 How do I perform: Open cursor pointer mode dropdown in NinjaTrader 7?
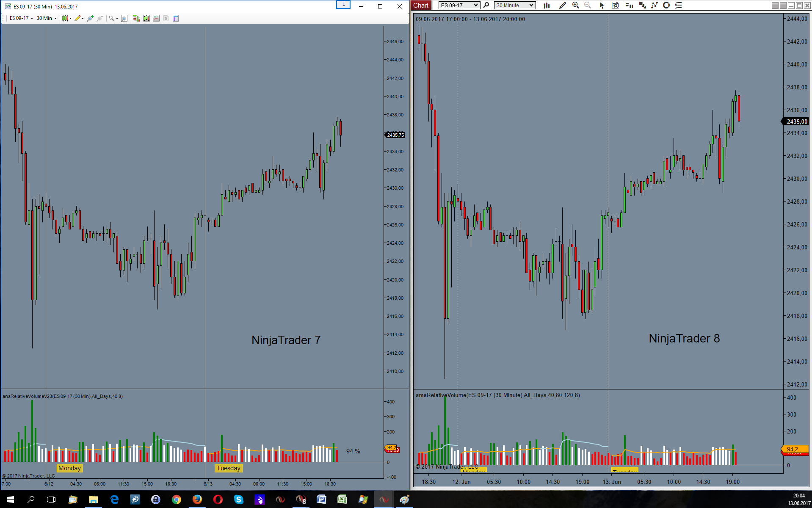point(113,18)
